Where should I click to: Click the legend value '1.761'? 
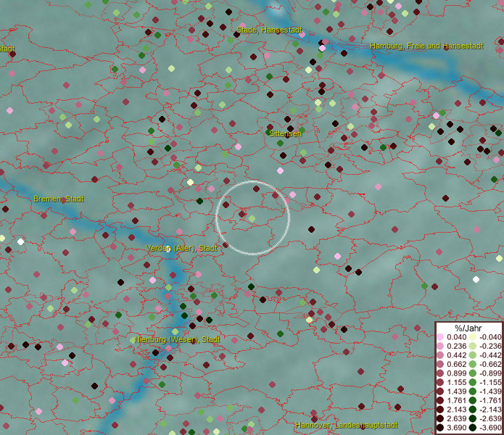click(x=456, y=401)
